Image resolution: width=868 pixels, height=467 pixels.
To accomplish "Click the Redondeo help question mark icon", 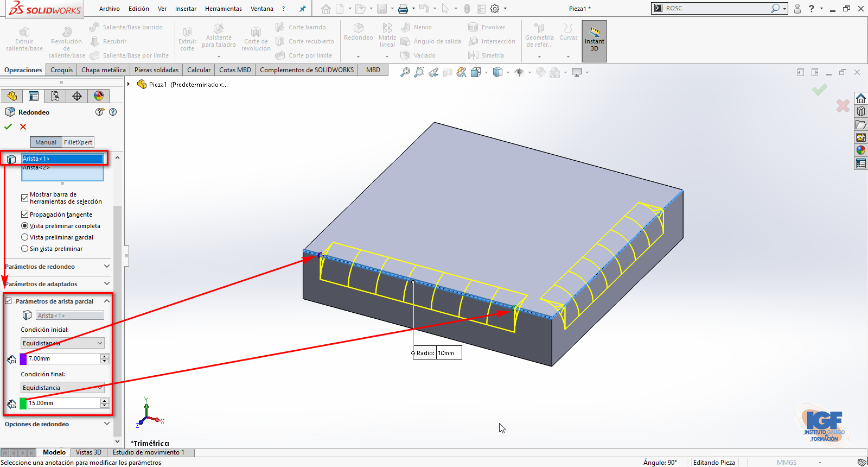I will coord(113,112).
